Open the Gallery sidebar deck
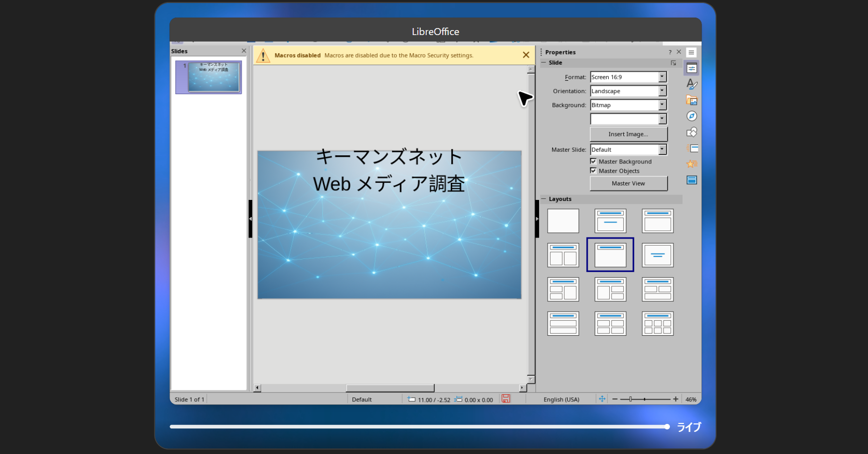 (691, 100)
